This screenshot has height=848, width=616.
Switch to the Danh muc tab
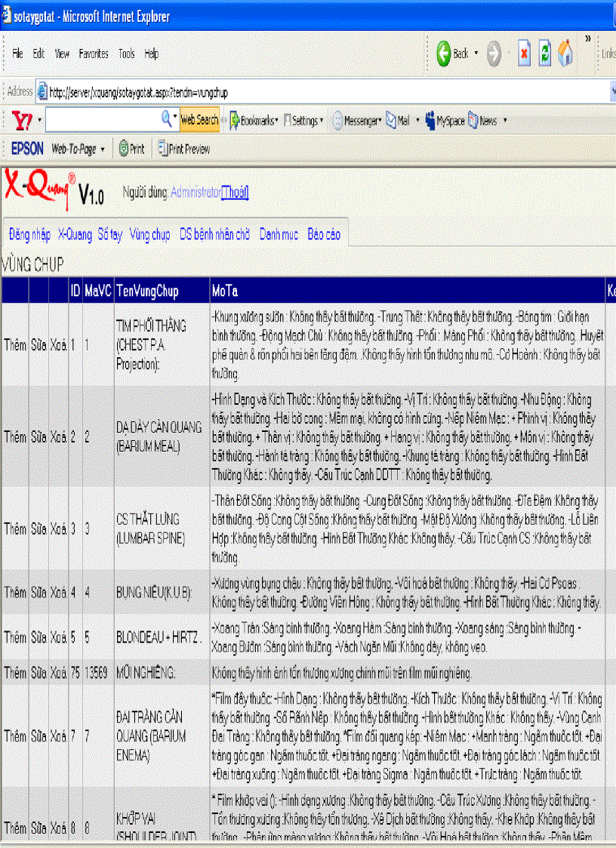tap(278, 235)
